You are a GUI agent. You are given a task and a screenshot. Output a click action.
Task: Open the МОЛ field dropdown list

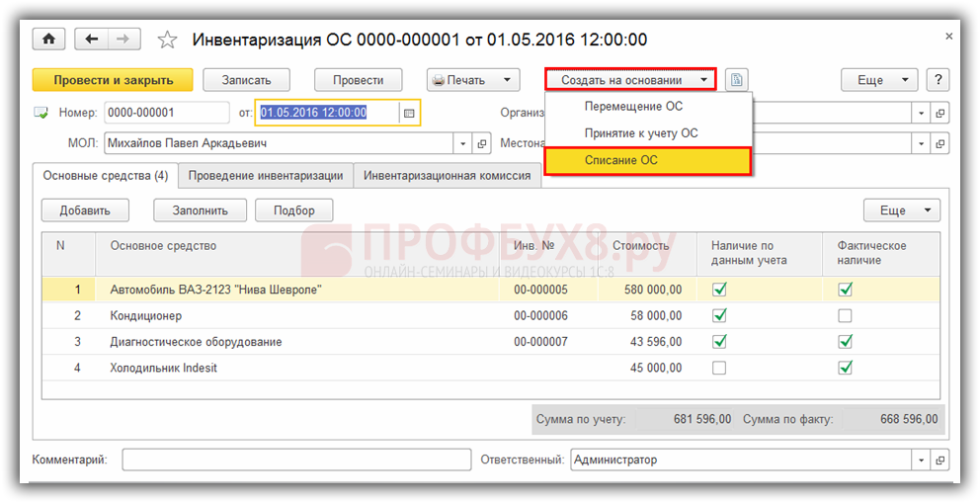(x=463, y=144)
